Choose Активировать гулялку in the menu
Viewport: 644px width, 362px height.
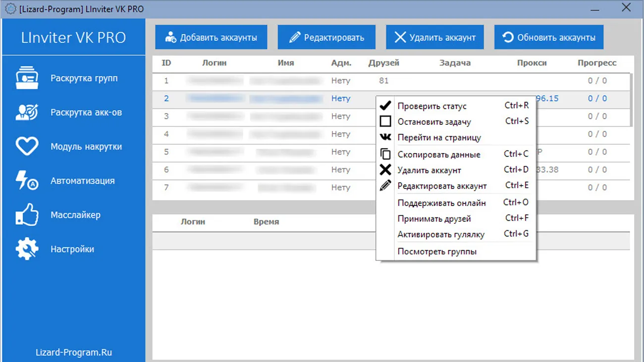[441, 235]
